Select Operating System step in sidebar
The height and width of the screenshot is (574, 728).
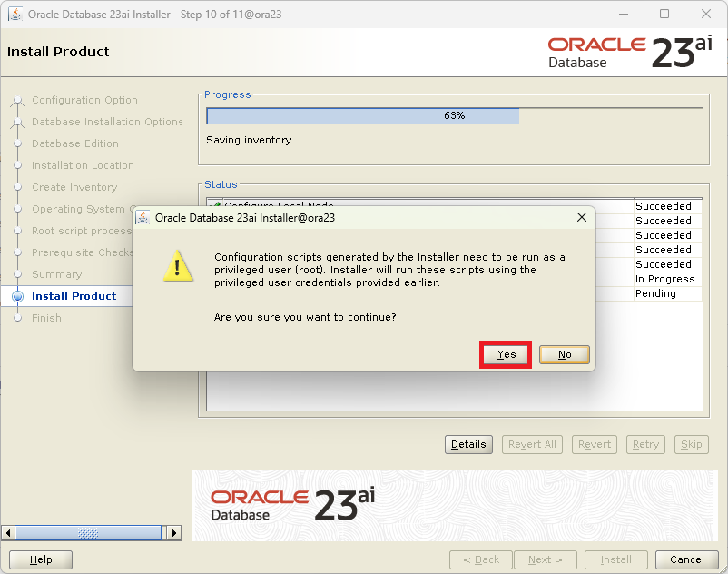point(83,209)
